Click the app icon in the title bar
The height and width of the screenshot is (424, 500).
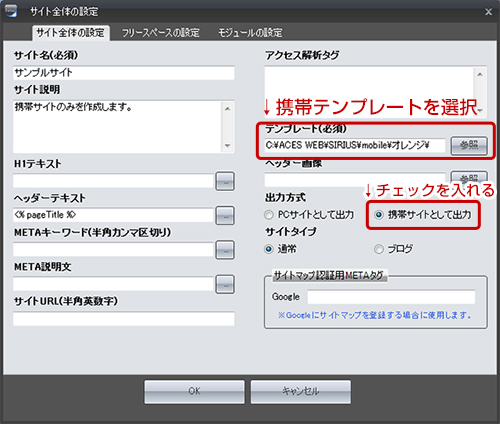(11, 11)
